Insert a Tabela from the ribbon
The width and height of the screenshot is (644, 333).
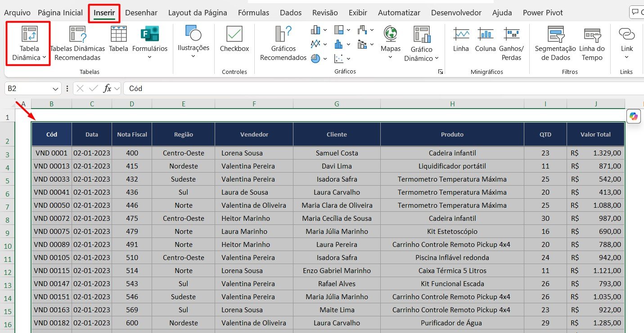(x=118, y=39)
